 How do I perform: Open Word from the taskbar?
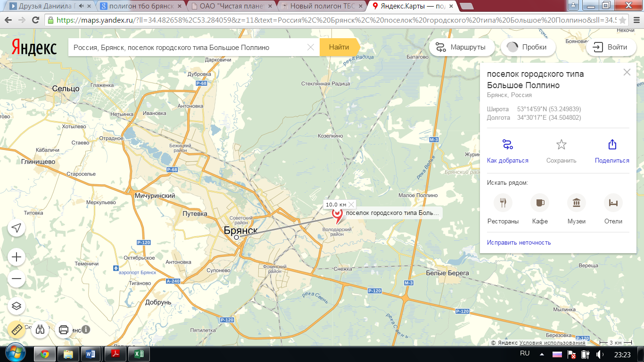click(x=91, y=354)
